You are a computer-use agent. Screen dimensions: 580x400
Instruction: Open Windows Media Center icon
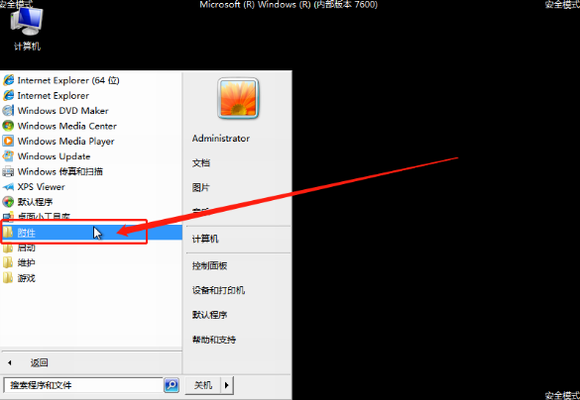coord(8,126)
